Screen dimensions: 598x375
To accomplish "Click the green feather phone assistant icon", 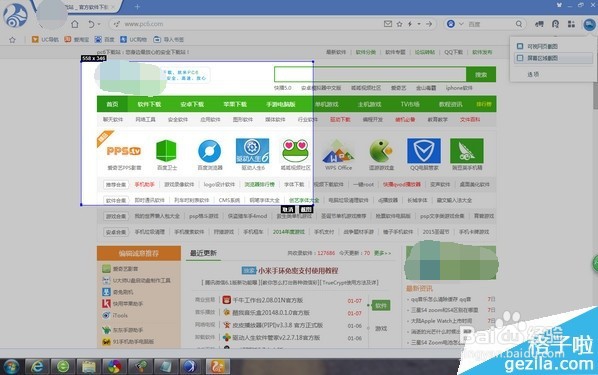I will [x=467, y=151].
